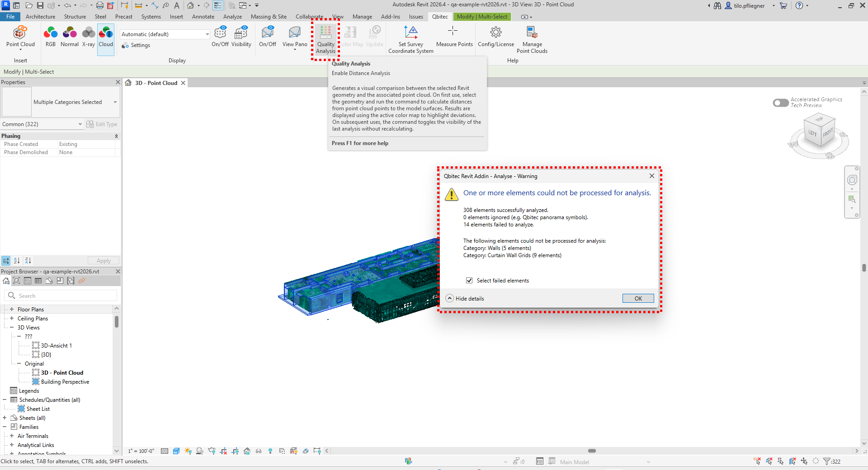Expand Sheets (all) node
868x470 pixels.
(x=5, y=418)
